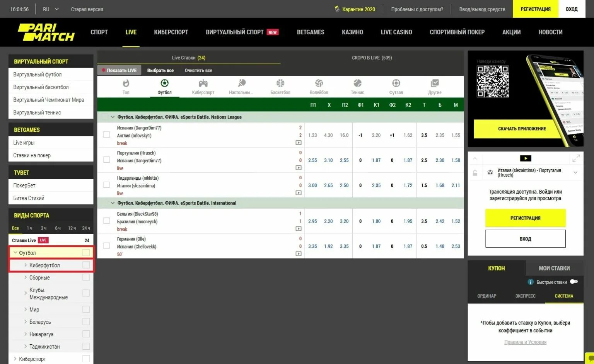594x364 pixels.
Task: Open the КАЗИНО main menu item
Action: click(352, 32)
